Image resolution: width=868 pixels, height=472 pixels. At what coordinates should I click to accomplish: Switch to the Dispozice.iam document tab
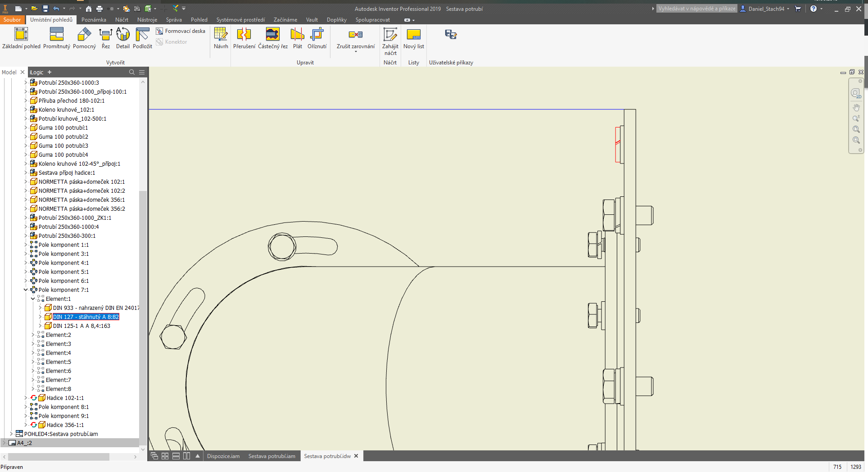click(x=223, y=456)
